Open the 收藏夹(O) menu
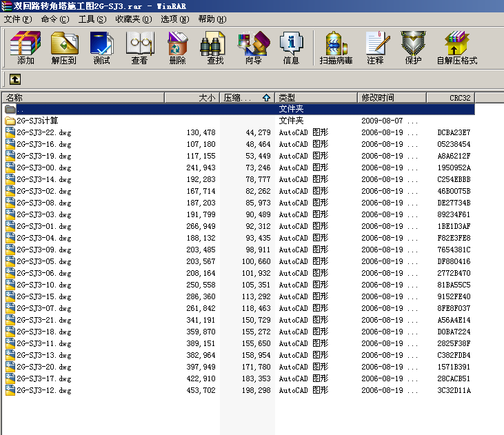 coord(133,19)
